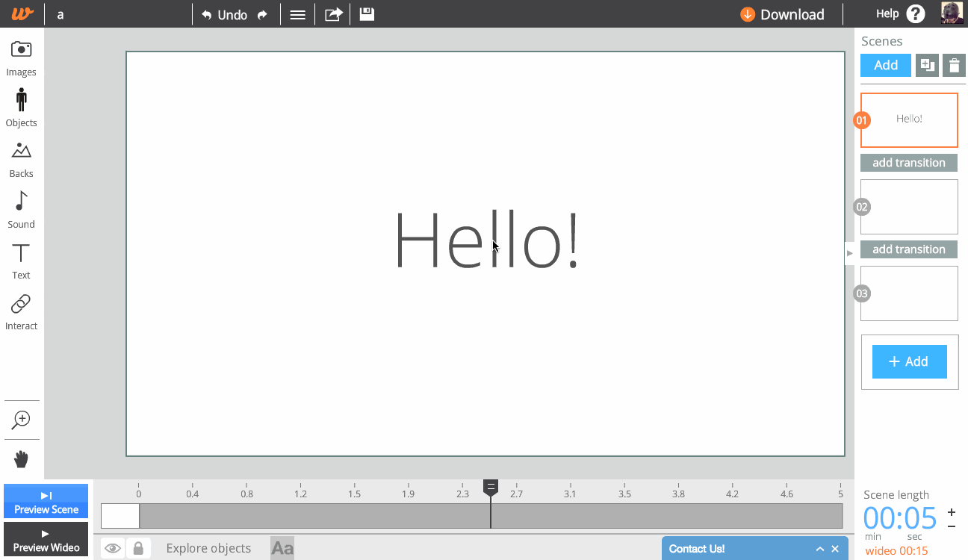Screen dimensions: 968x560
Task: Open the Sound panel
Action: point(21,208)
